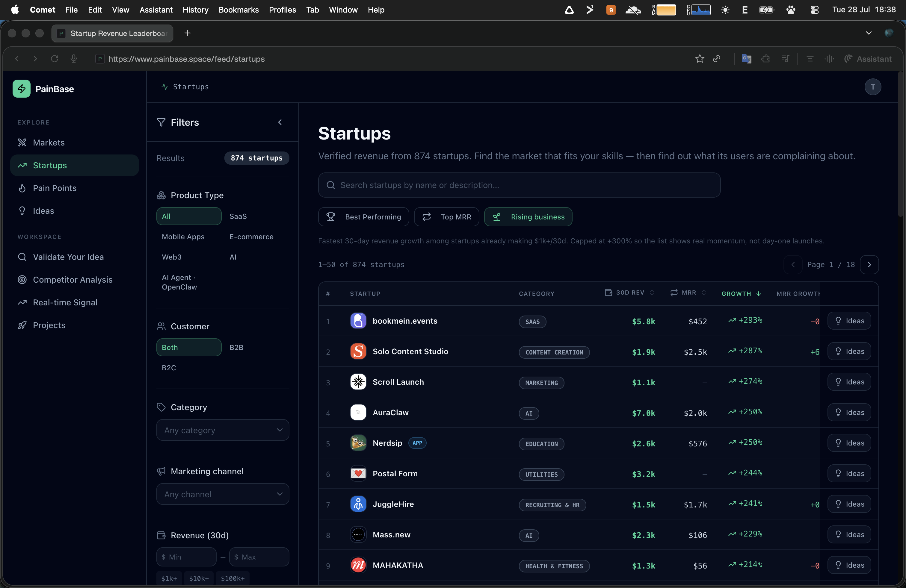The image size is (906, 588).
Task: Apply the $100k+ revenue preset
Action: tap(232, 578)
